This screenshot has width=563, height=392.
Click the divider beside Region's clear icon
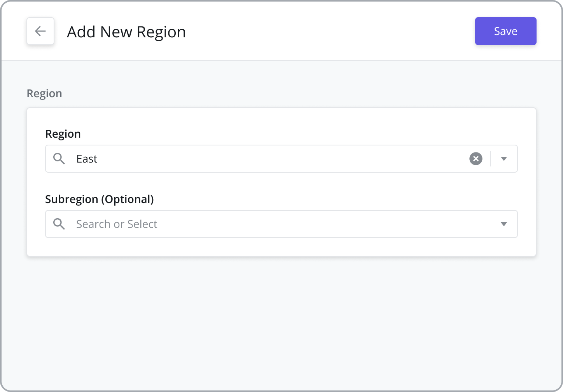[491, 159]
